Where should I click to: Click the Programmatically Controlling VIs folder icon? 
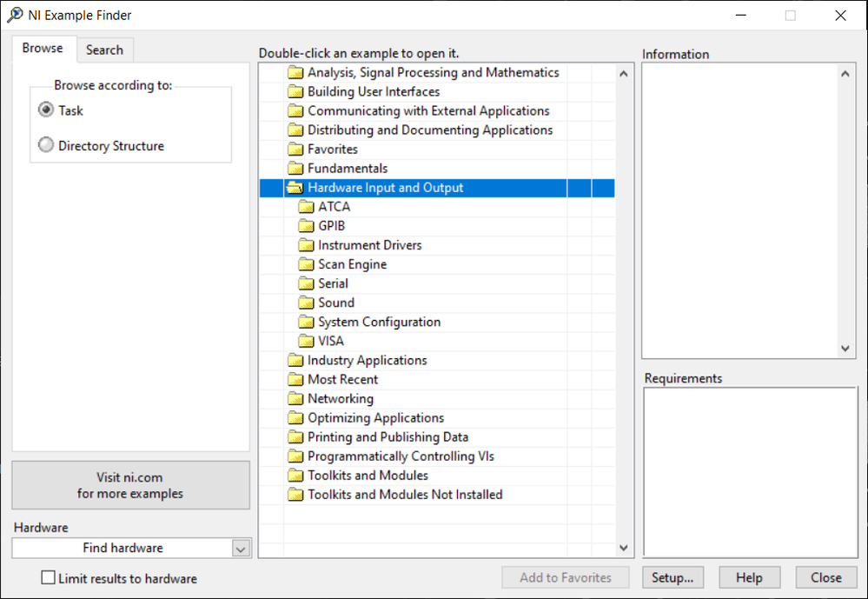coord(295,456)
